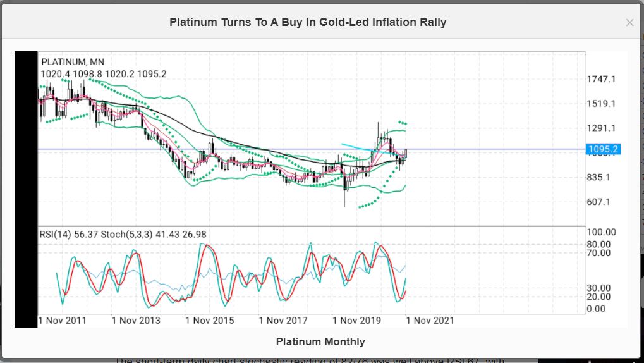Image resolution: width=644 pixels, height=363 pixels.
Task: Click the 1 Nov 2011 date label
Action: click(x=63, y=321)
